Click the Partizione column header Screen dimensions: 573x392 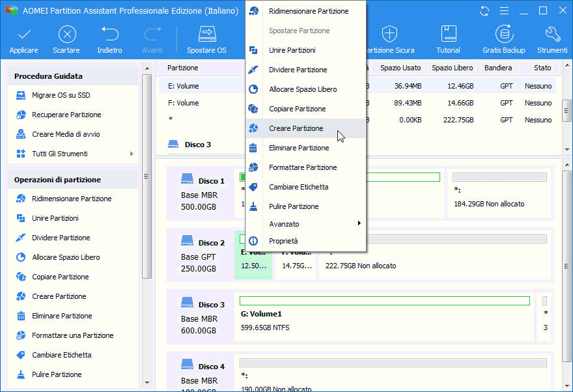click(183, 68)
